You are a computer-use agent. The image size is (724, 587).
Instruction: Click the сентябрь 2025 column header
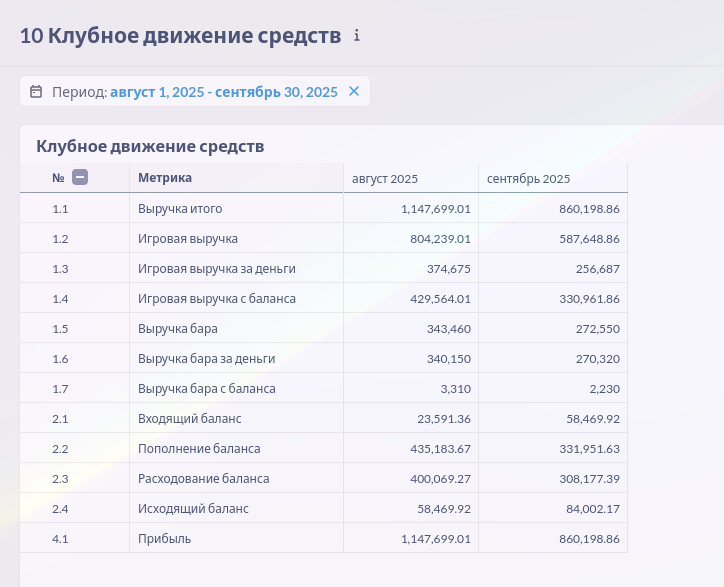[x=528, y=179]
